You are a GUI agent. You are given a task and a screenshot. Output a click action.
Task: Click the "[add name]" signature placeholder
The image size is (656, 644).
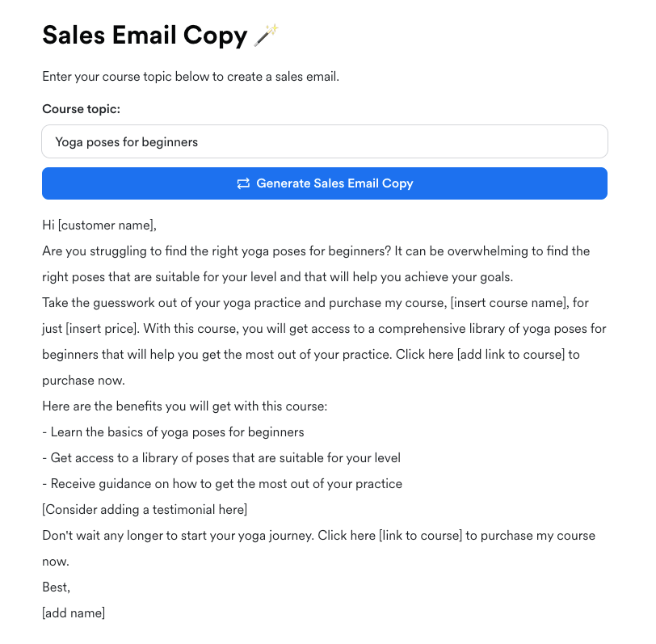(74, 613)
